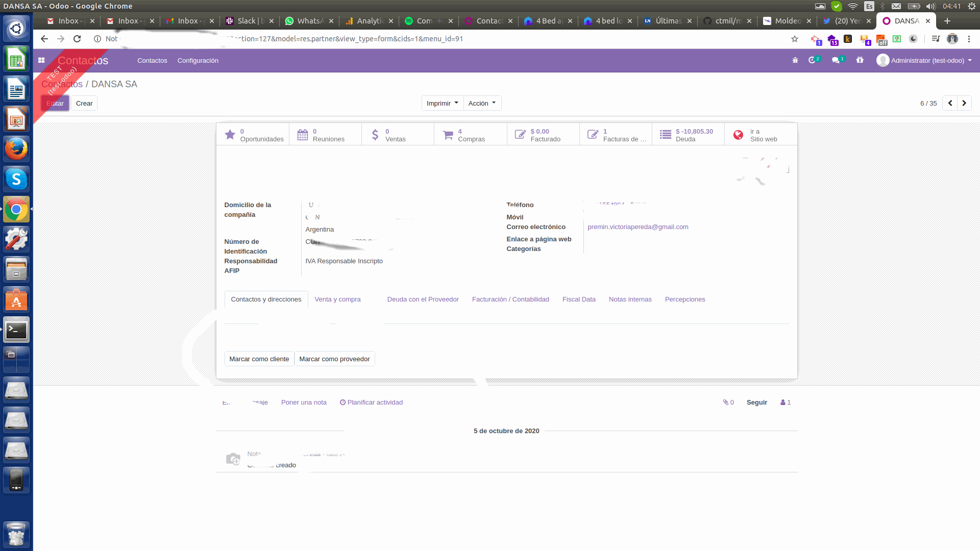Switch to Facturación / Contabilidad tab
The height and width of the screenshot is (551, 980).
pos(510,299)
